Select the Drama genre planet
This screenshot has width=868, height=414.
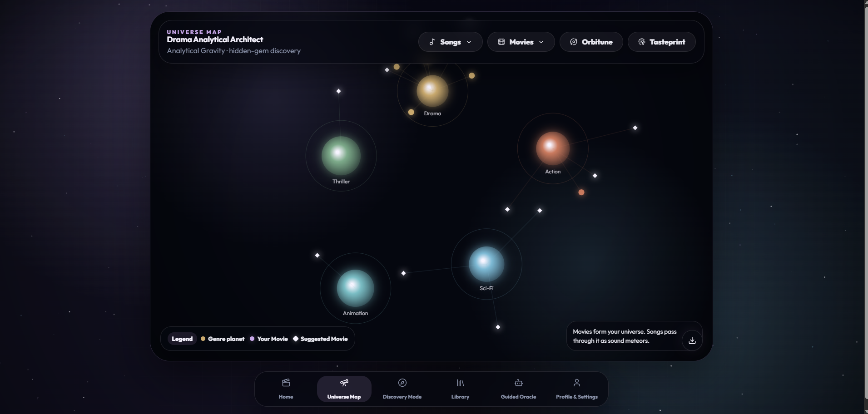[x=432, y=91]
